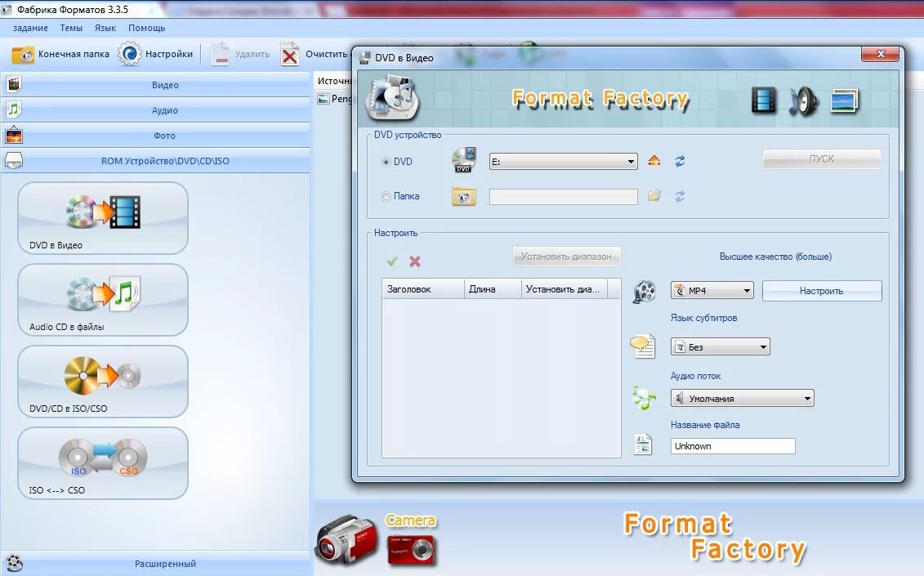Open Настройки gear icon in toolbar
The height and width of the screenshot is (576, 924).
[x=129, y=54]
